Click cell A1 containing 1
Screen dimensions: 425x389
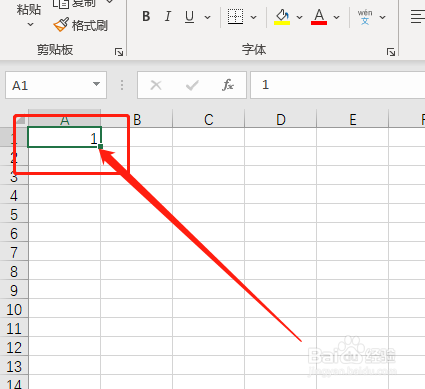click(64, 137)
